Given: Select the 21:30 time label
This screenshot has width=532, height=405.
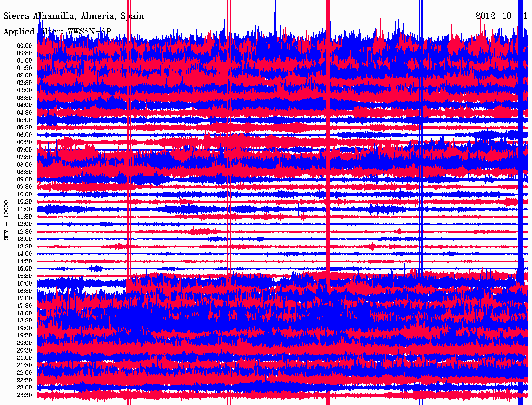Looking at the screenshot, I should (24, 366).
